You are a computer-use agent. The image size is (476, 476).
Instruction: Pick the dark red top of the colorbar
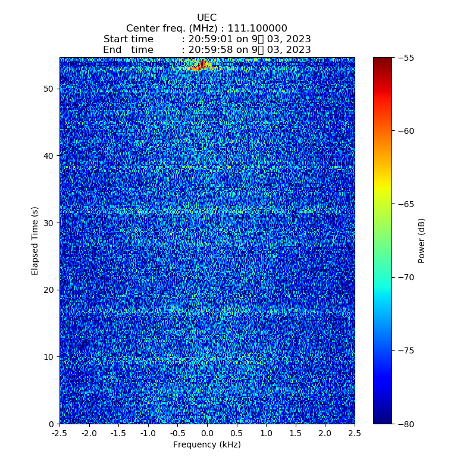coord(383,61)
